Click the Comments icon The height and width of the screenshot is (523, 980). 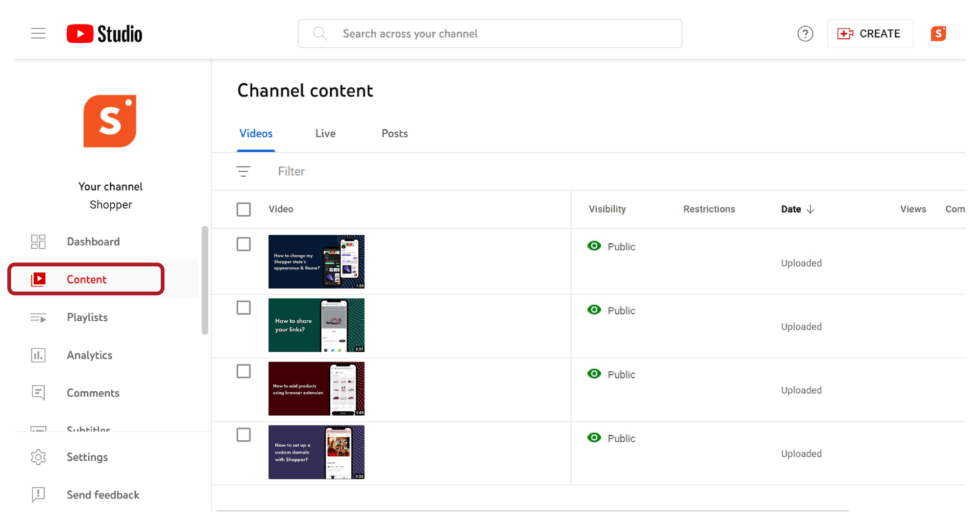(x=38, y=393)
